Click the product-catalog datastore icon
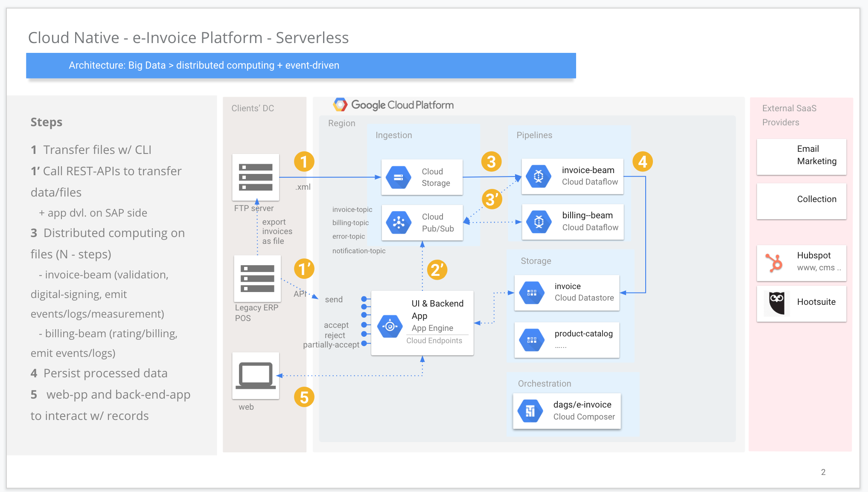The height and width of the screenshot is (492, 868). 532,340
